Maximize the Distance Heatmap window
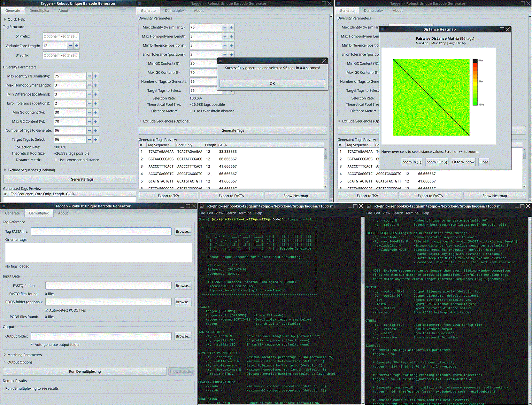This screenshot has height=405, width=532. (x=502, y=29)
